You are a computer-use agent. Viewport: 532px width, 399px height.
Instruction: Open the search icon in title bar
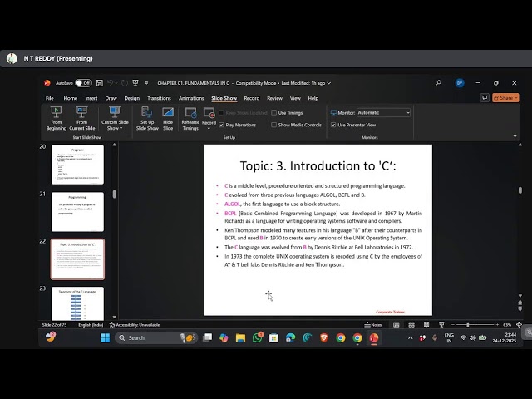[439, 83]
